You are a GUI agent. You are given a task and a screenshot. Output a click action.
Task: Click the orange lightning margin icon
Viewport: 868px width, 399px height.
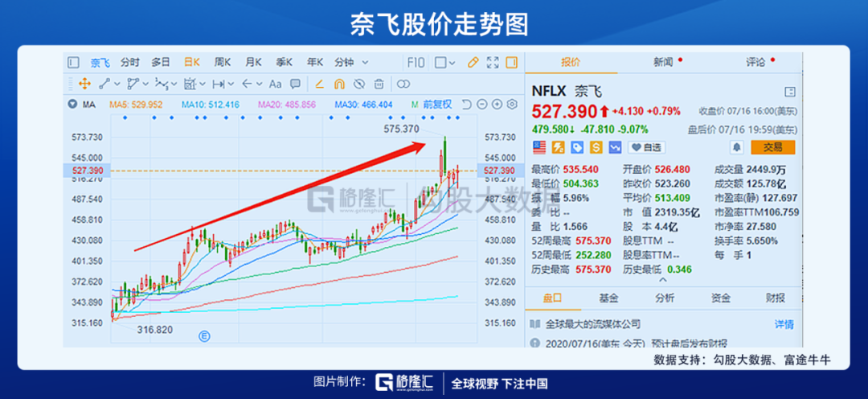559,147
